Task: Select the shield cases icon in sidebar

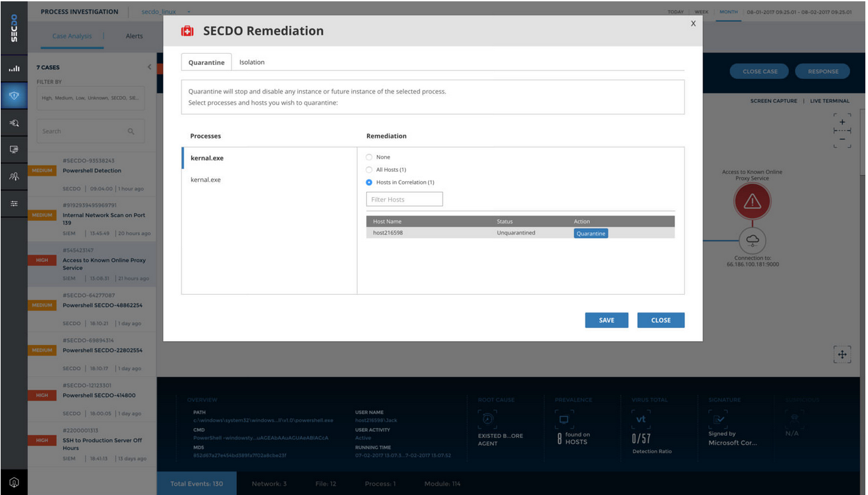Action: (14, 96)
